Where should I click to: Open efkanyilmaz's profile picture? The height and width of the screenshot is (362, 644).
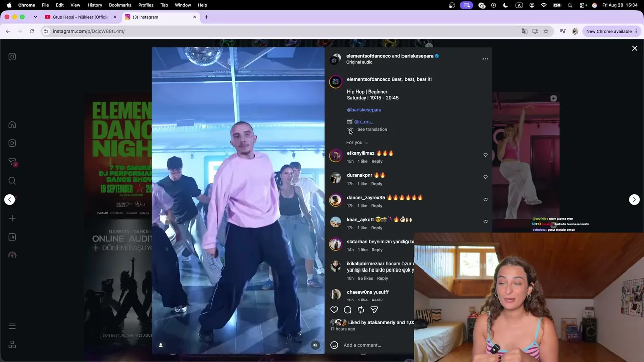[336, 156]
